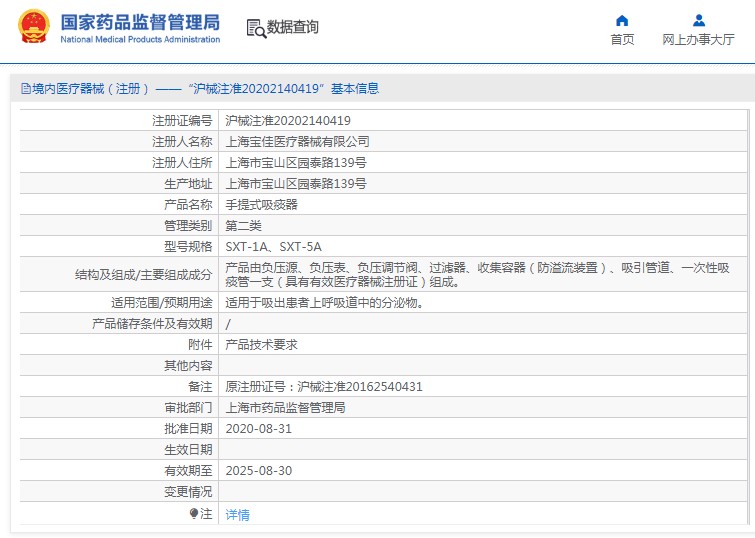The width and height of the screenshot is (755, 538).
Task: Click the 管理类别 row label
Action: click(188, 225)
